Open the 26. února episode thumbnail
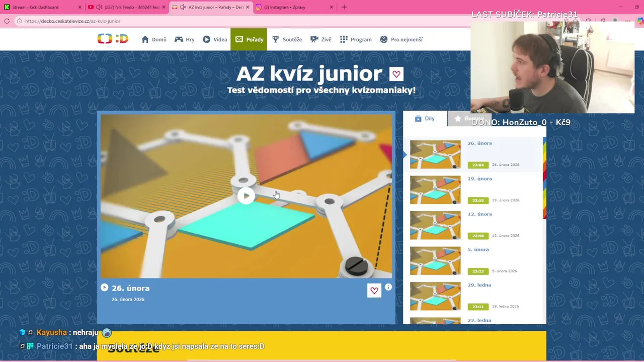644x362 pixels. point(435,154)
